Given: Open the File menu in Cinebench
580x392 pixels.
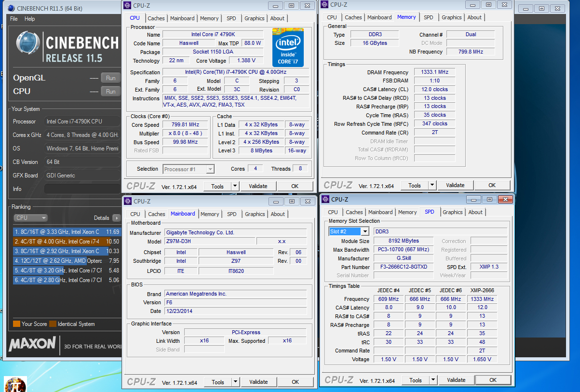Looking at the screenshot, I should pos(14,19).
